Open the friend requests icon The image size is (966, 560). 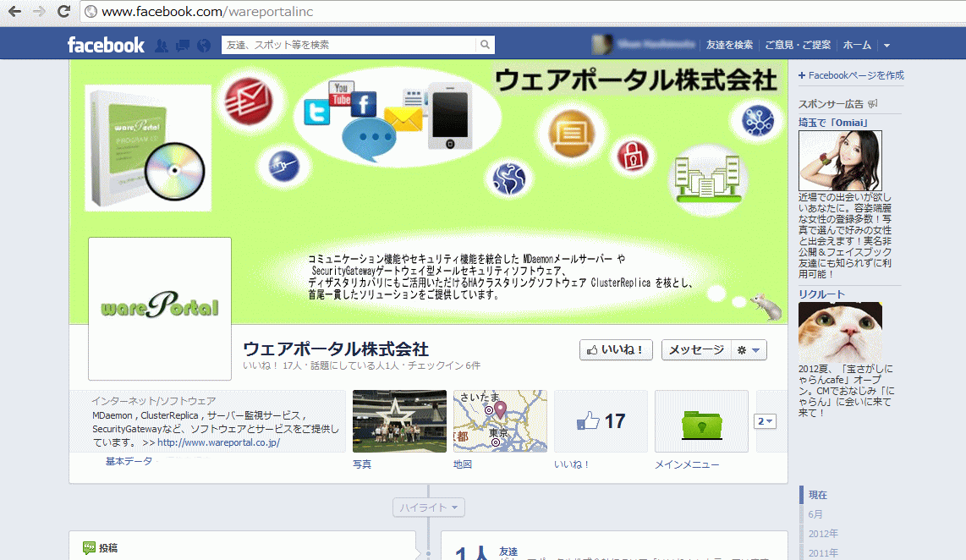click(162, 46)
